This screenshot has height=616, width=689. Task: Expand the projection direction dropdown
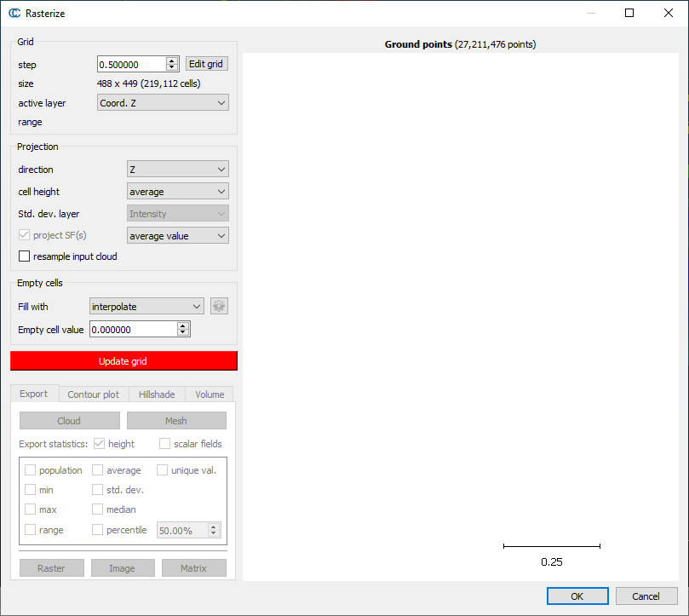(177, 170)
